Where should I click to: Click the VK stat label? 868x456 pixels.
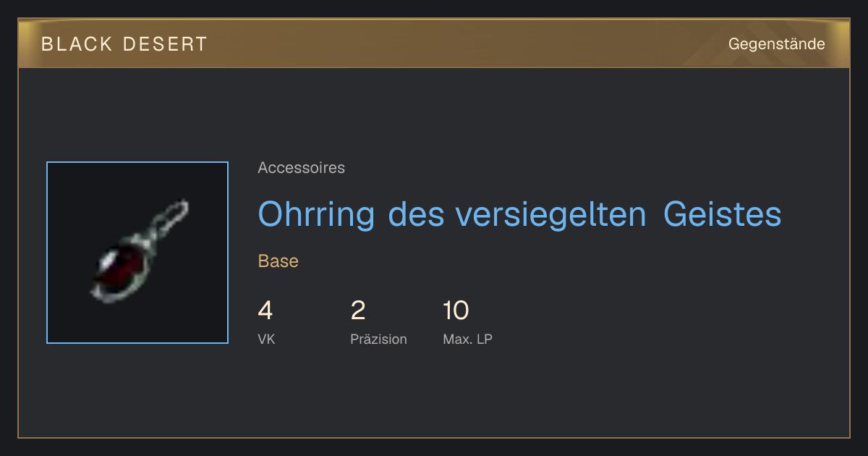(266, 339)
